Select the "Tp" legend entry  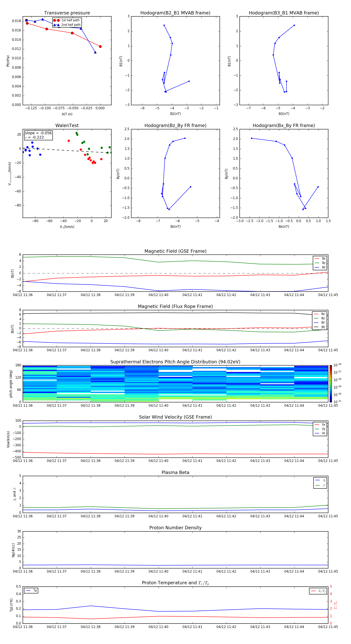pos(31,591)
